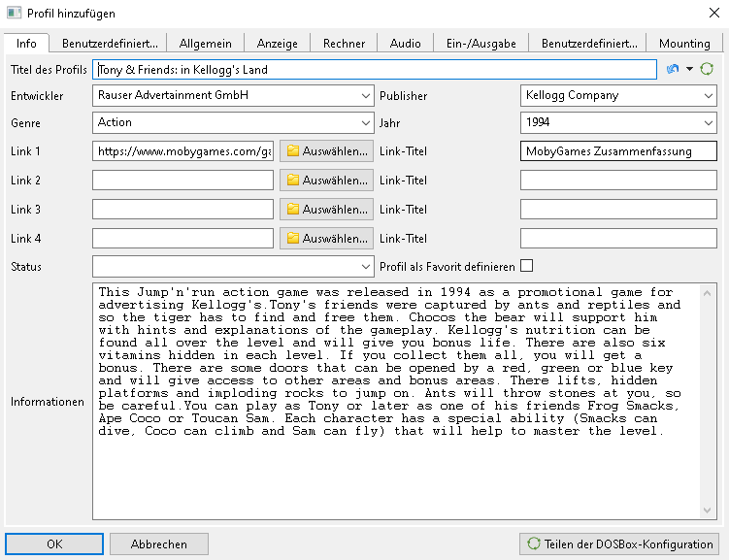Screen dimensions: 729x560
Task: Switch to the Allgemein tab
Action: (x=206, y=44)
